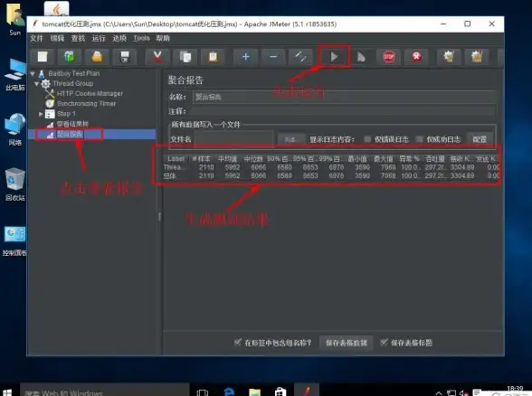The height and width of the screenshot is (396, 532).
Task: Click the Edge browser taskbar icon
Action: [230, 392]
